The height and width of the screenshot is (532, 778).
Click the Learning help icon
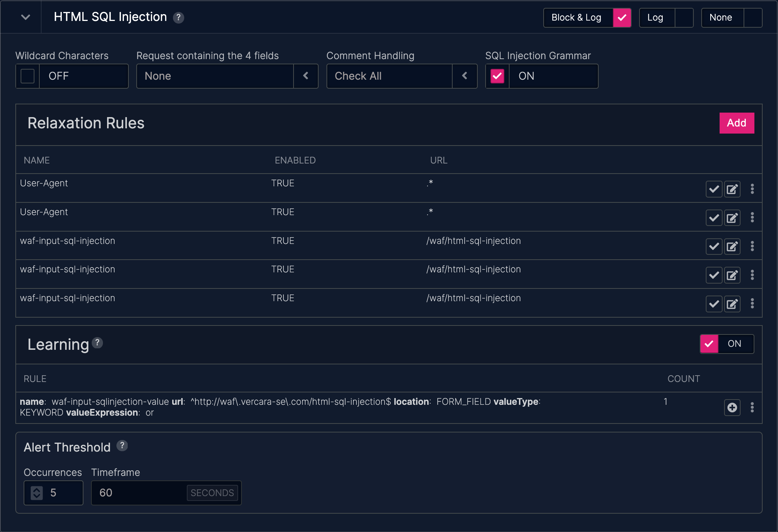click(97, 343)
